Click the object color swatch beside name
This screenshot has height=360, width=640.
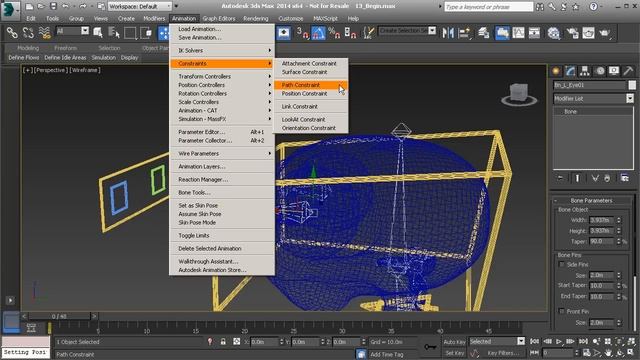click(632, 85)
